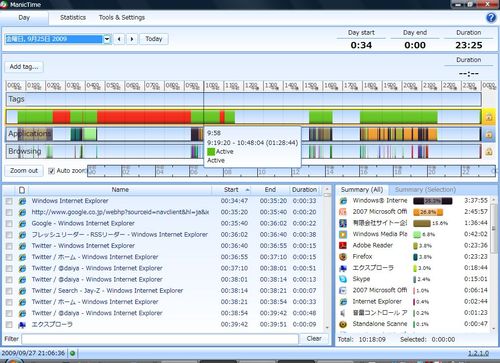Screen dimensions: 500x363
Task: Click the Windows Internet Explorer icon in the summary
Action: pos(343,201)
